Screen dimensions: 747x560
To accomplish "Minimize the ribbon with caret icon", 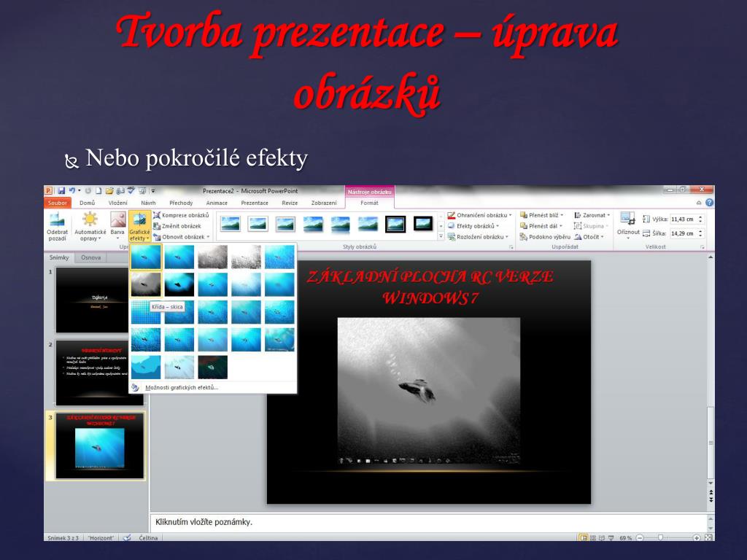I will point(699,203).
